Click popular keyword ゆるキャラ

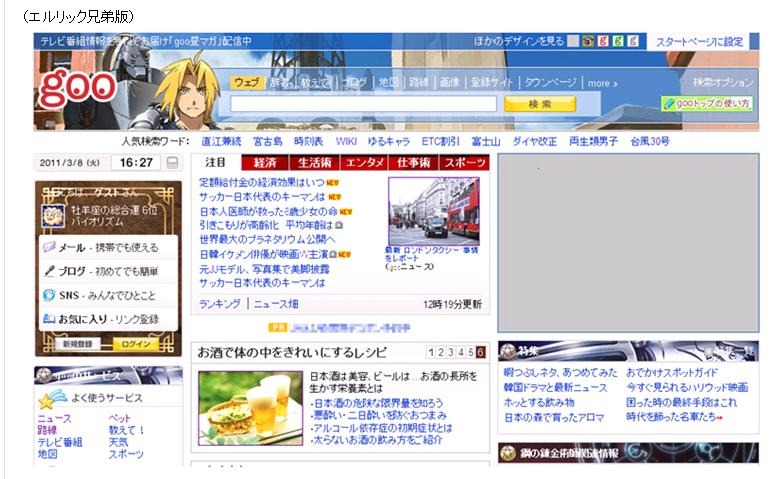click(x=388, y=142)
